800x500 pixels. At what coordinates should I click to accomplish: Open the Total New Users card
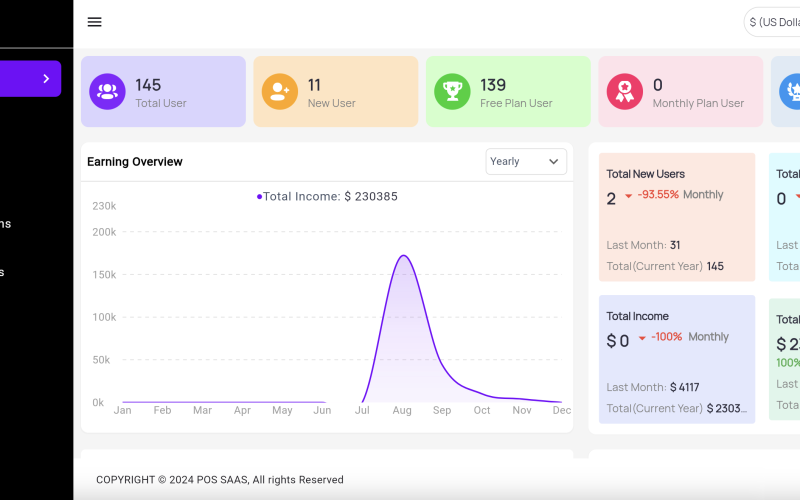[x=677, y=217]
